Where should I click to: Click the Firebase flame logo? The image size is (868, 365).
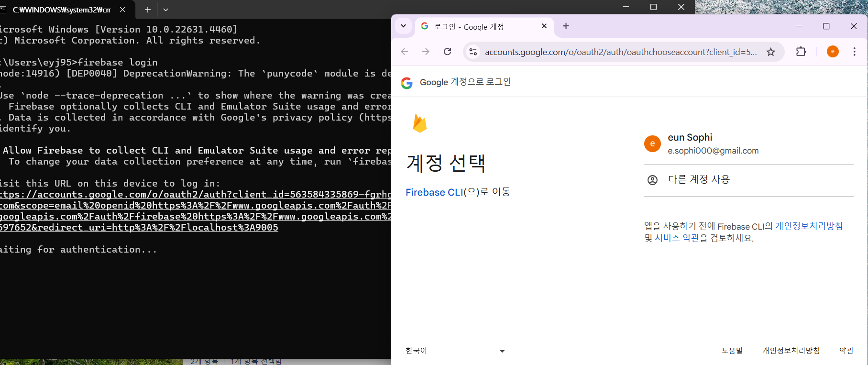coord(419,123)
